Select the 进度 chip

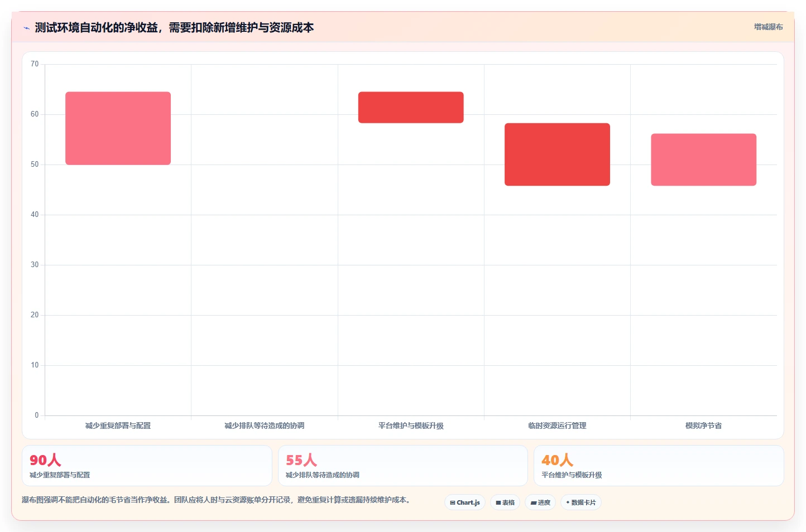540,502
